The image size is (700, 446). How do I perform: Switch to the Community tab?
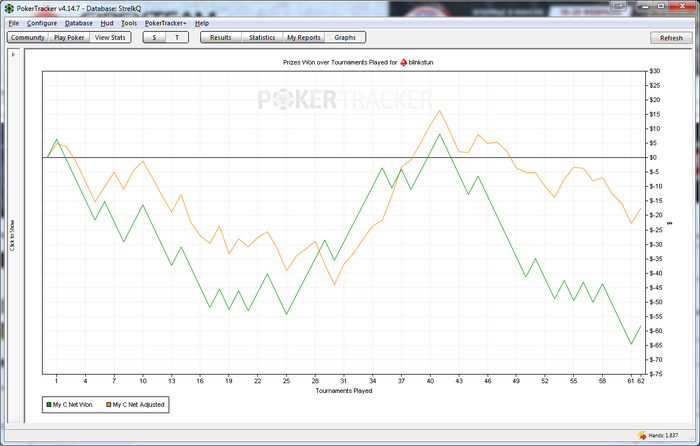[x=28, y=38]
